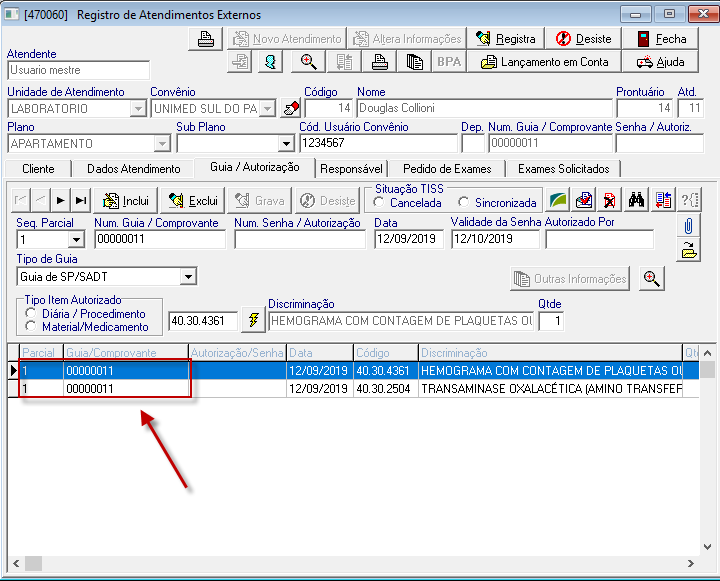Click the horizontal scrollbar left arrow
The image size is (720, 581).
16,563
